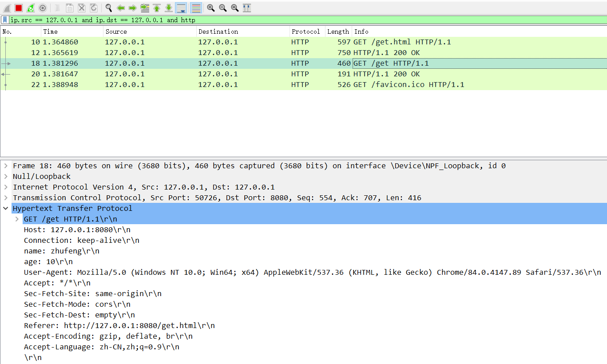Expand the Transmission Control Protocol section

[x=6, y=198]
